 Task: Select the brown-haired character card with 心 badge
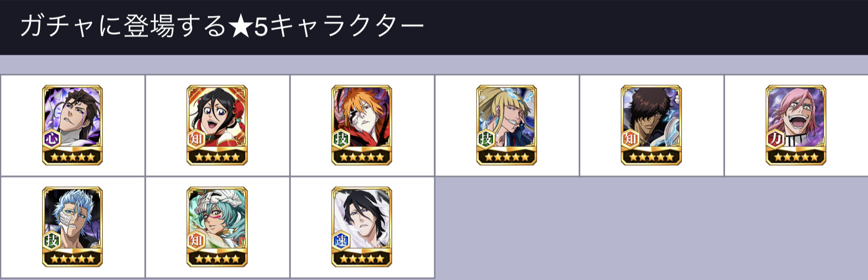coord(72,125)
